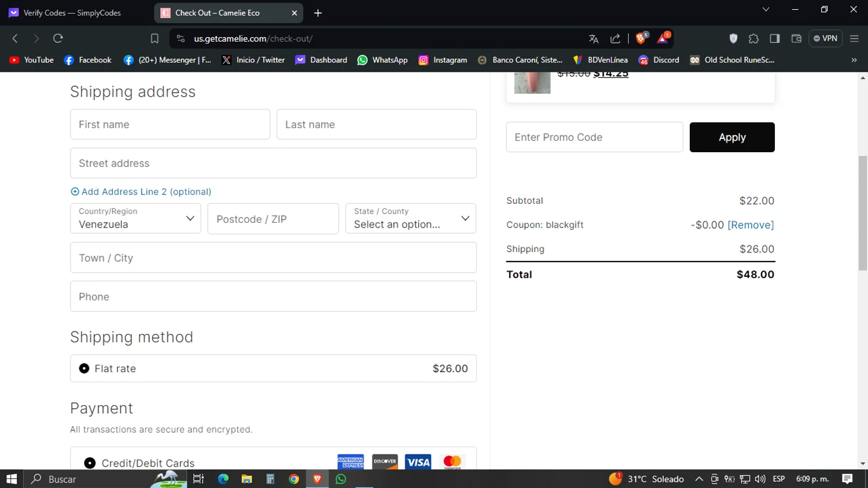Select Credit/Debit Cards payment radio
The image size is (868, 488).
[90, 463]
